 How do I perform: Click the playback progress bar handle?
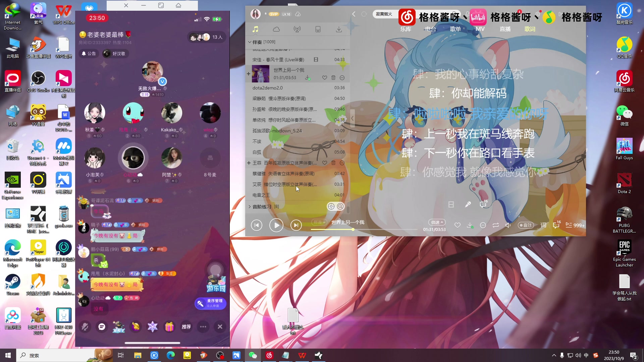click(353, 230)
